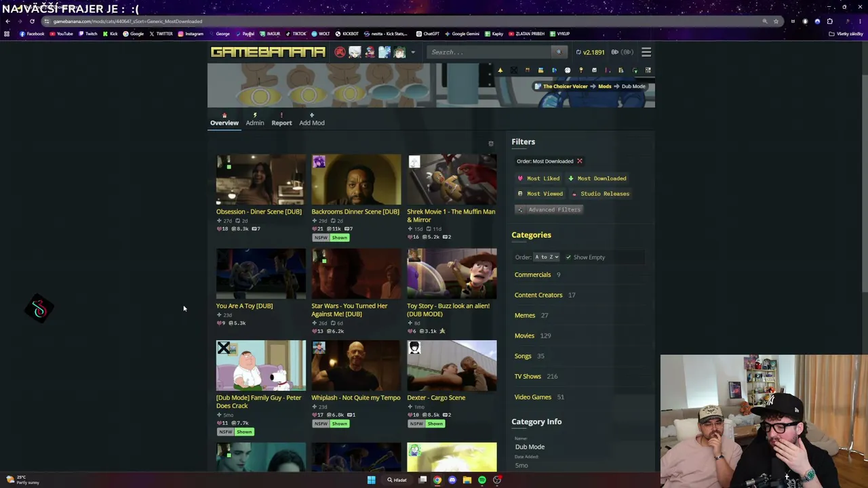Click in the GameBanana search field
The width and height of the screenshot is (868, 488).
(490, 52)
